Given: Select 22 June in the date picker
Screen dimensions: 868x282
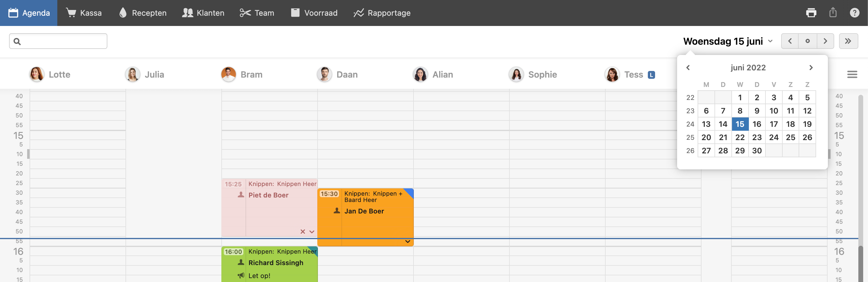Looking at the screenshot, I should (740, 137).
